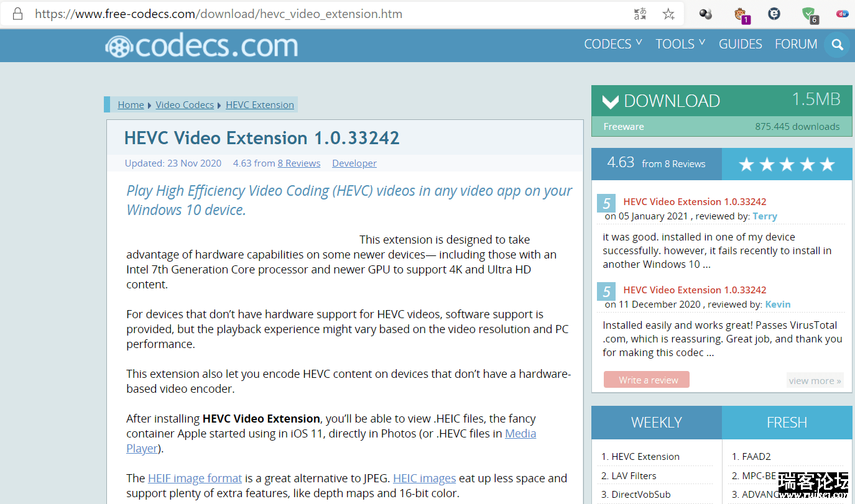Click the Updated: 23 Nov 2020 text

173,163
